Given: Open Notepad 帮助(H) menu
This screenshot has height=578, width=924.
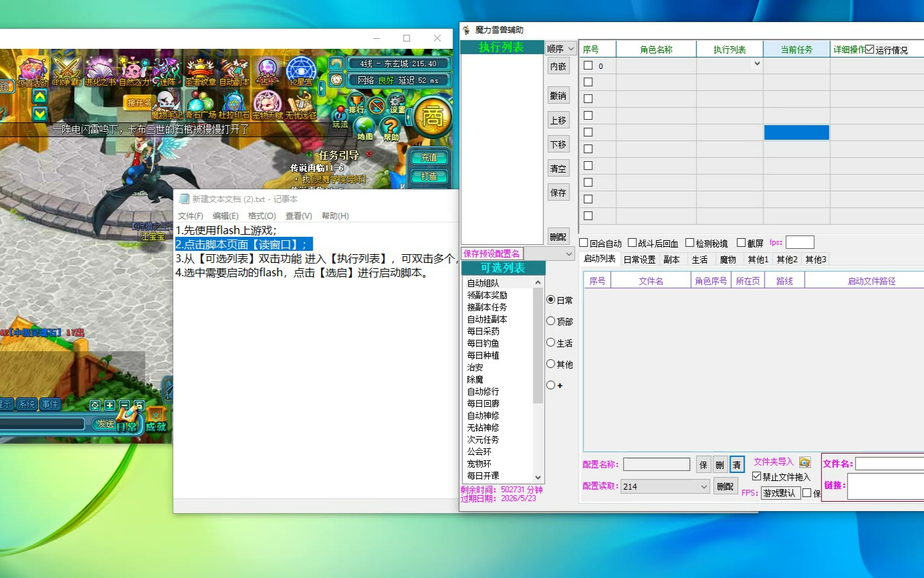Looking at the screenshot, I should [335, 215].
